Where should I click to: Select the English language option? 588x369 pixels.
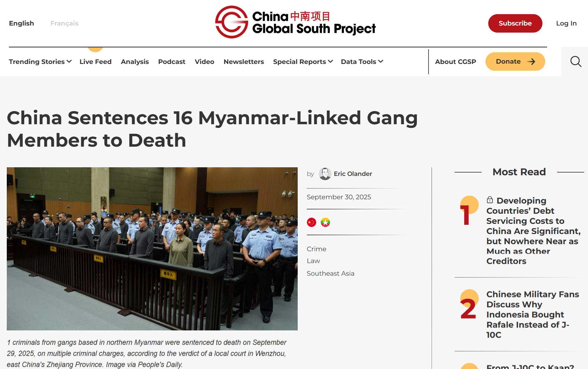pos(22,23)
